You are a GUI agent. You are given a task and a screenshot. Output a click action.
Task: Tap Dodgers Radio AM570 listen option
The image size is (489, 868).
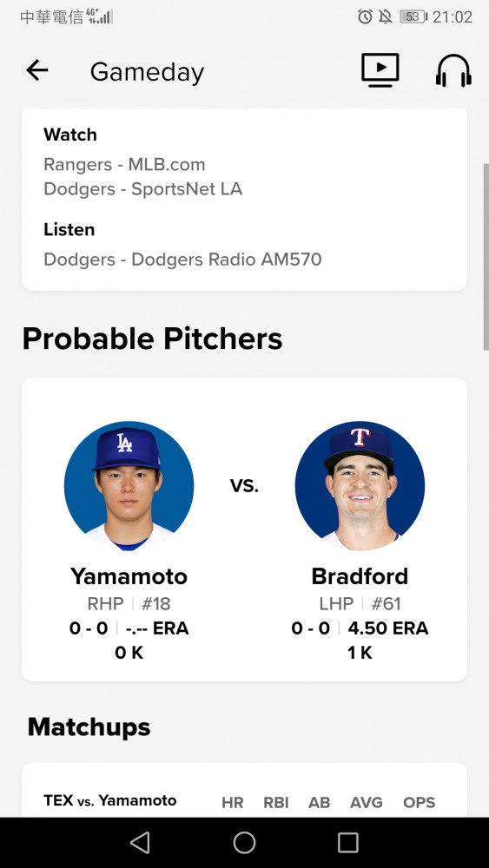[x=182, y=259]
